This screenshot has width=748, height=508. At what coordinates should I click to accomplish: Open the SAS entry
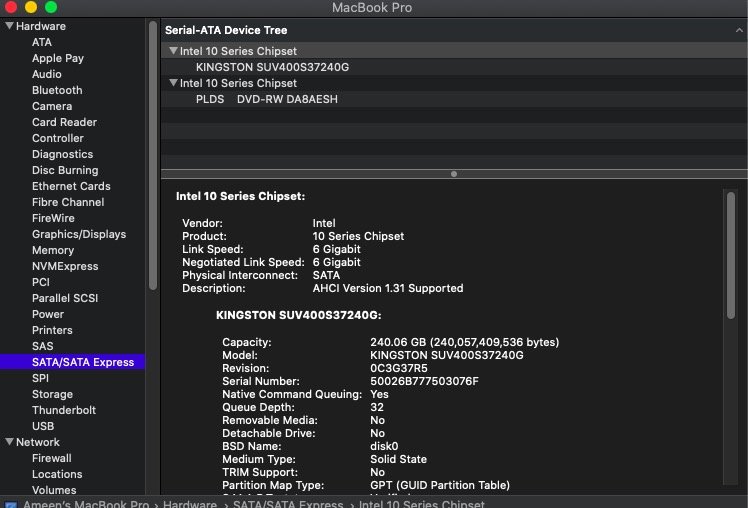click(x=42, y=346)
